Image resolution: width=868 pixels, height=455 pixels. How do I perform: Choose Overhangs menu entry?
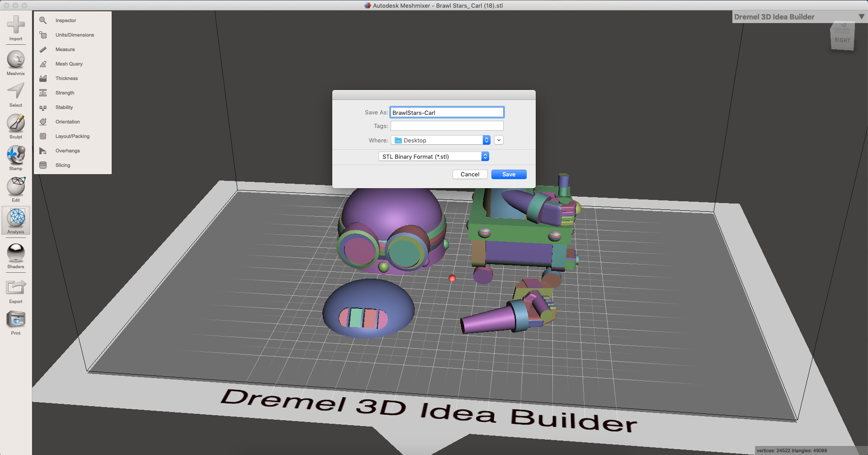[67, 151]
